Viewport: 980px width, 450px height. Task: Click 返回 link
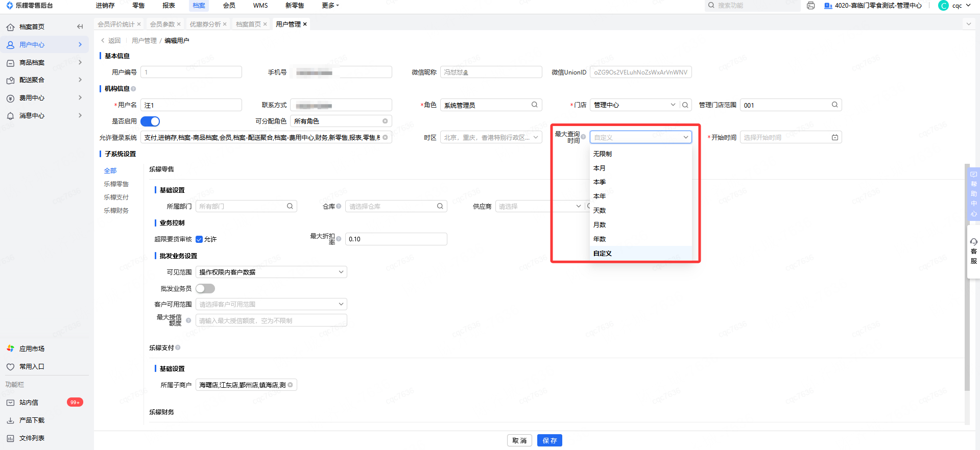point(111,40)
